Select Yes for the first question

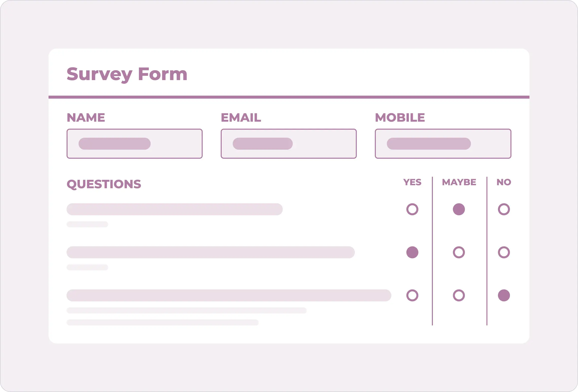pyautogui.click(x=412, y=209)
